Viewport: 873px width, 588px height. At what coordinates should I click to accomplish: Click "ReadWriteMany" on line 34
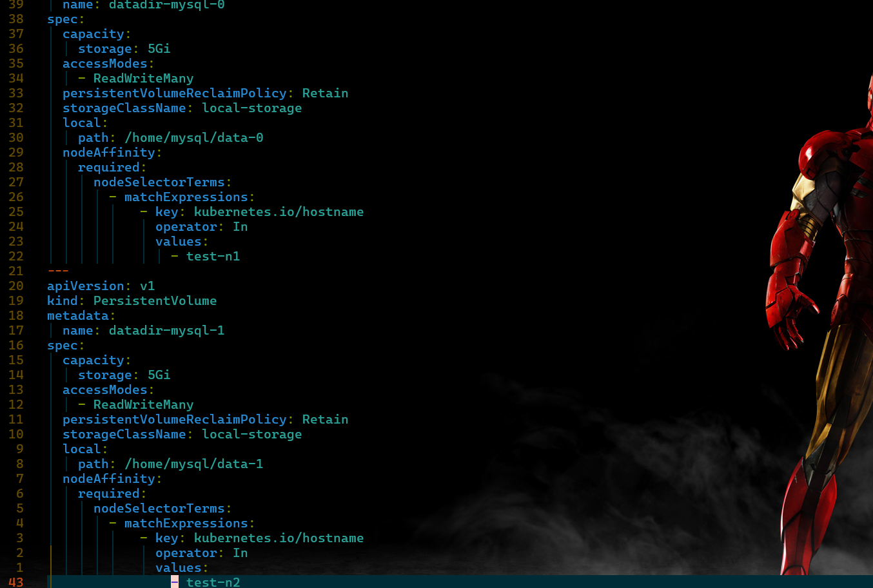pos(144,78)
